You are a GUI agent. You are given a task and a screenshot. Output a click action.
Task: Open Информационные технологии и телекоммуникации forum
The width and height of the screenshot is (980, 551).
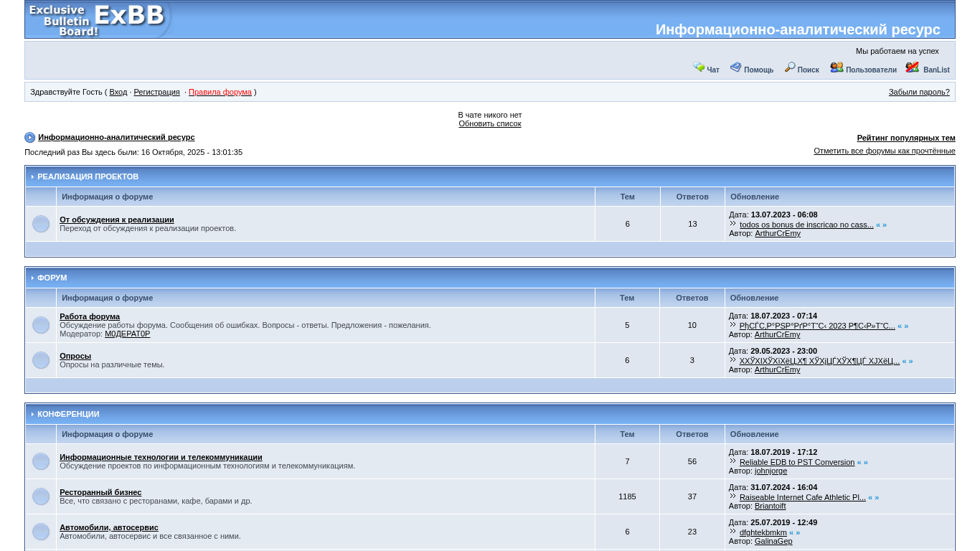coord(161,457)
